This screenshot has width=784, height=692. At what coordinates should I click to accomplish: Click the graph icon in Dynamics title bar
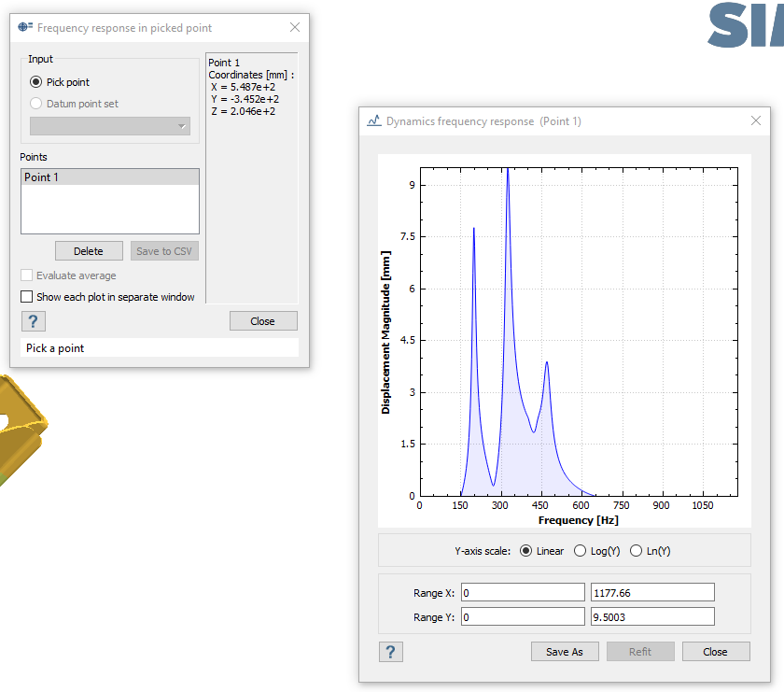[373, 121]
